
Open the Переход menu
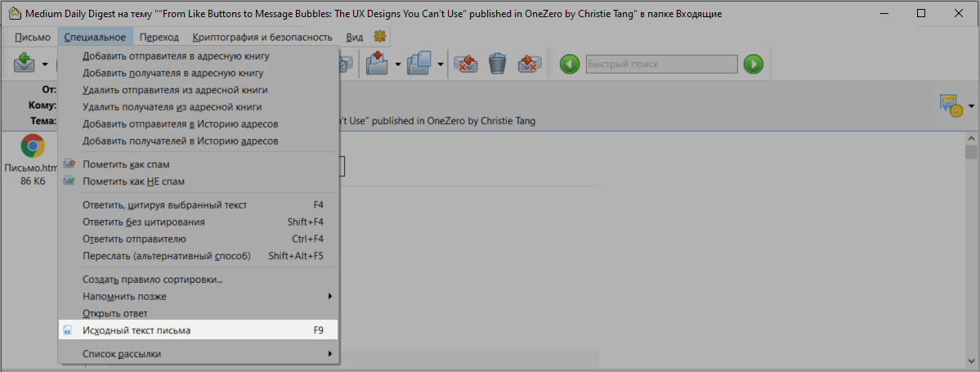coord(159,37)
